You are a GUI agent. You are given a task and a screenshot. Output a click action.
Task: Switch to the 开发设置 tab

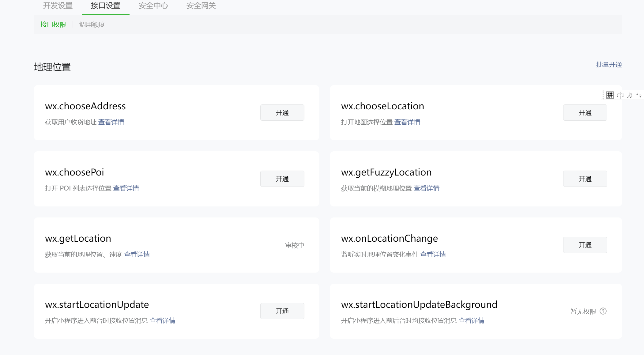point(58,6)
